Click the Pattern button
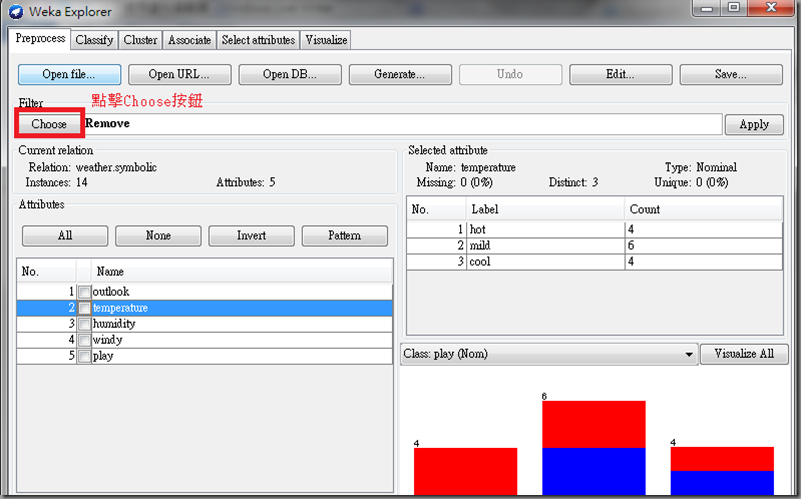This screenshot has height=499, width=801. pyautogui.click(x=345, y=236)
